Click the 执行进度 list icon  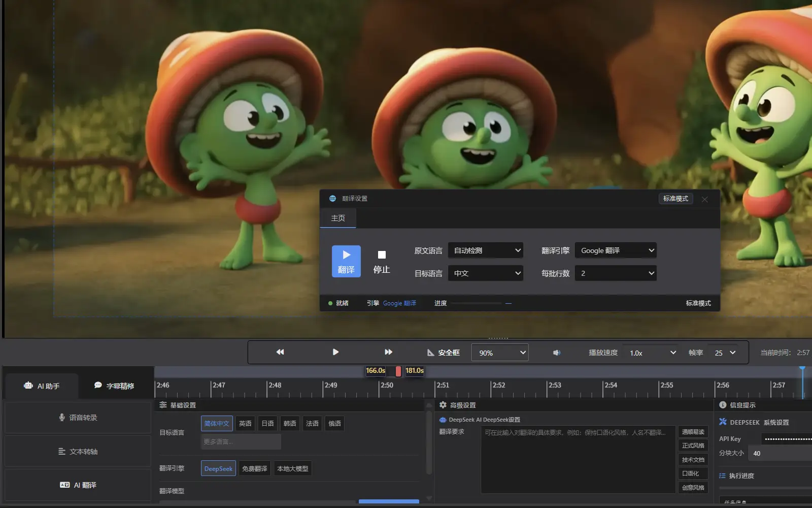(x=722, y=476)
